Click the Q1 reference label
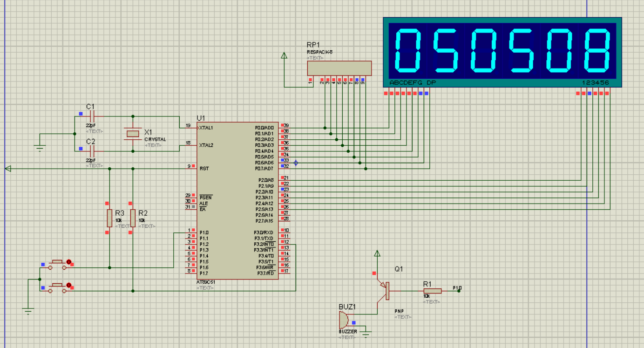This screenshot has height=348, width=644. point(399,269)
